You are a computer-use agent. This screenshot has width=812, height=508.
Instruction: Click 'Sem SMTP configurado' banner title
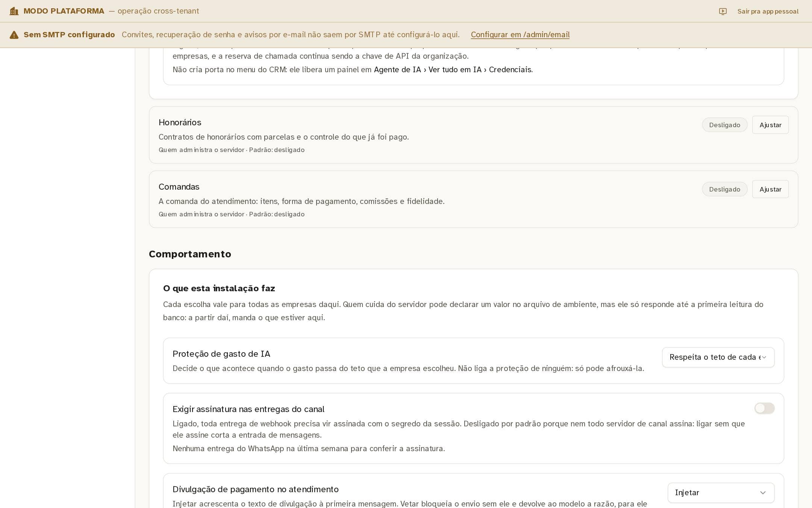click(69, 35)
